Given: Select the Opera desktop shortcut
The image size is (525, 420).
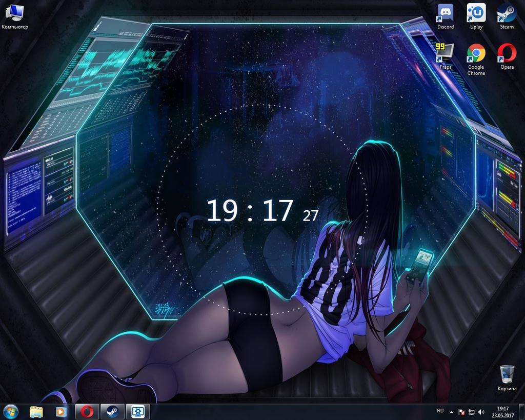Looking at the screenshot, I should tap(507, 56).
